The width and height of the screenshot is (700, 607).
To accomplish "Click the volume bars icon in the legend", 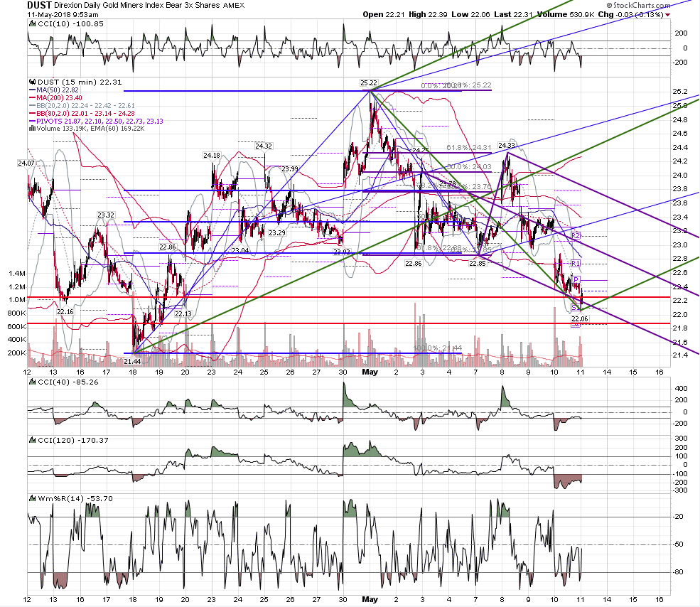I will pos(32,128).
